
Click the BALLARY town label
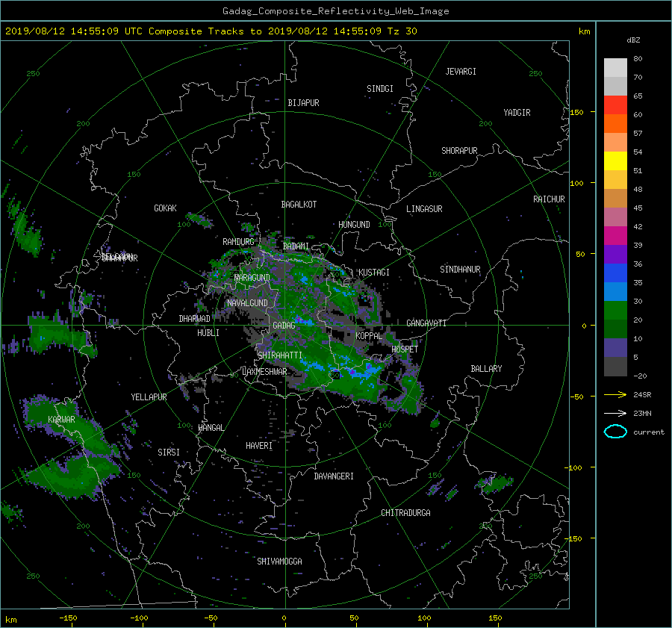pos(486,369)
